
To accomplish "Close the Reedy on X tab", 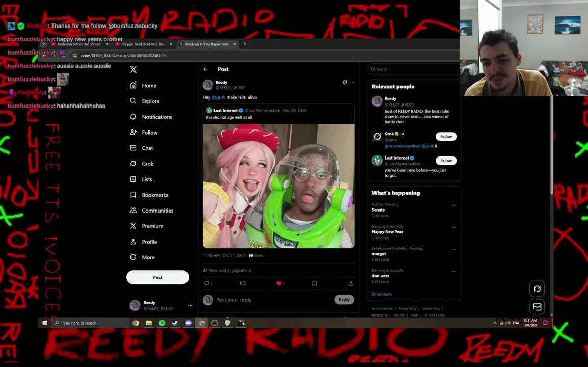I will tap(235, 44).
